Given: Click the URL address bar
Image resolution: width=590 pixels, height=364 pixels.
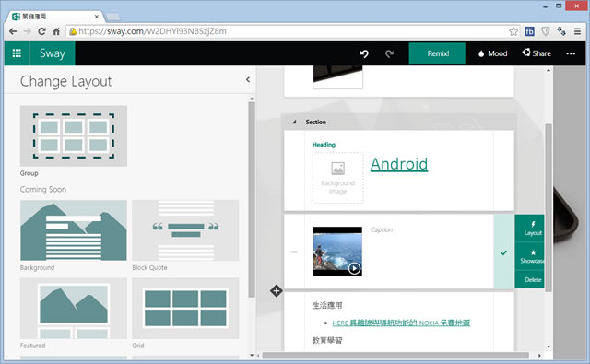Looking at the screenshot, I should click(x=293, y=31).
